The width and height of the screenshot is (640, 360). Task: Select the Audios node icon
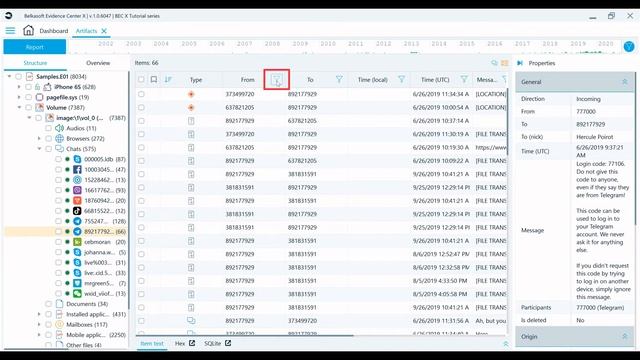pos(60,128)
